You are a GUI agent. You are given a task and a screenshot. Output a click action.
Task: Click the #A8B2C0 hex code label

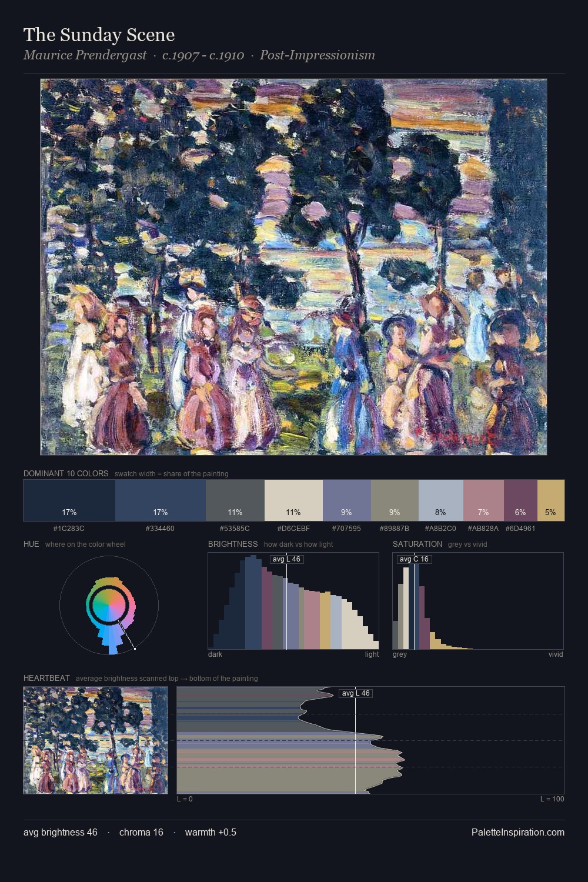440,528
